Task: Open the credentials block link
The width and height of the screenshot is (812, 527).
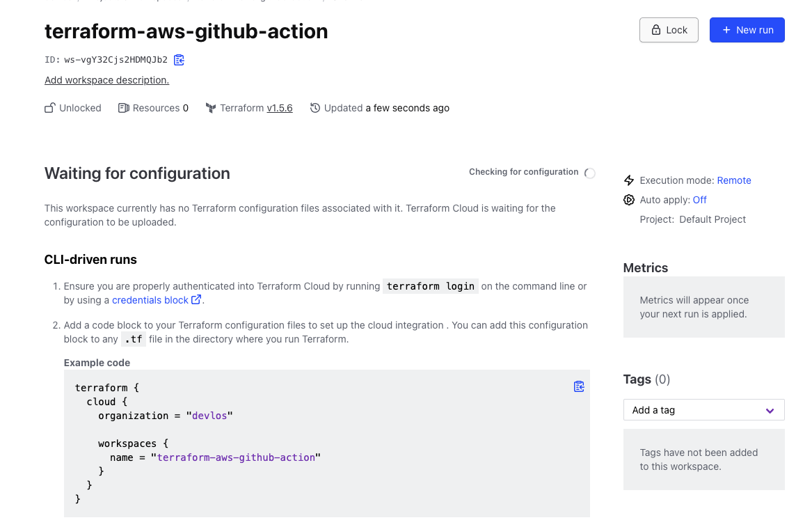Action: point(150,301)
